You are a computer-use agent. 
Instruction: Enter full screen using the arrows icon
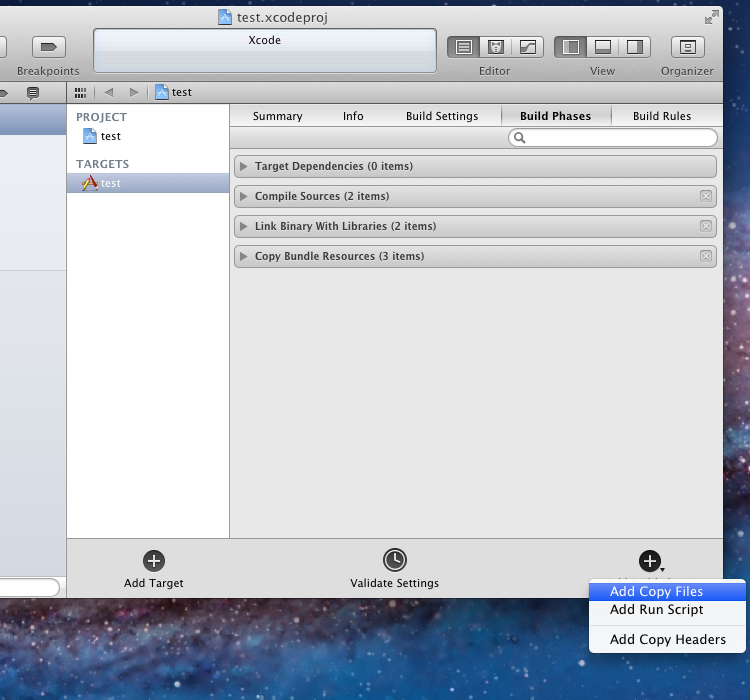711,17
